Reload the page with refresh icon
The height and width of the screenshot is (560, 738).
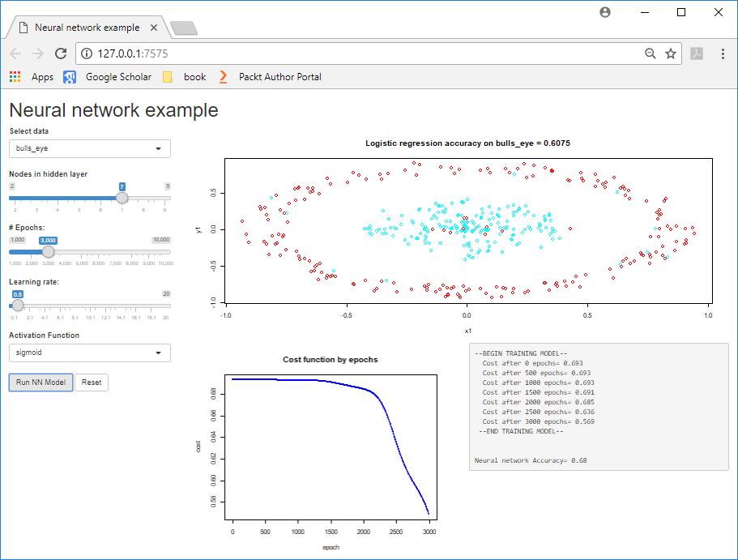(61, 53)
